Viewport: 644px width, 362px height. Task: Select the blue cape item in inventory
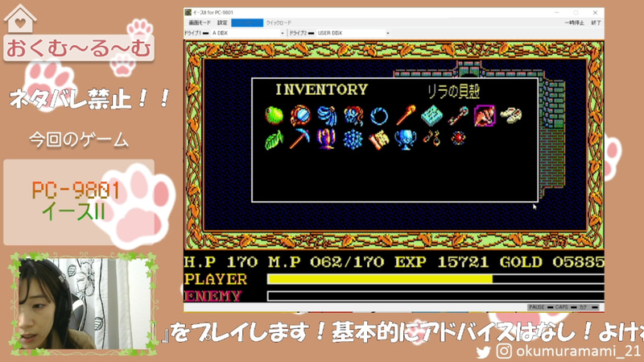coord(328,115)
